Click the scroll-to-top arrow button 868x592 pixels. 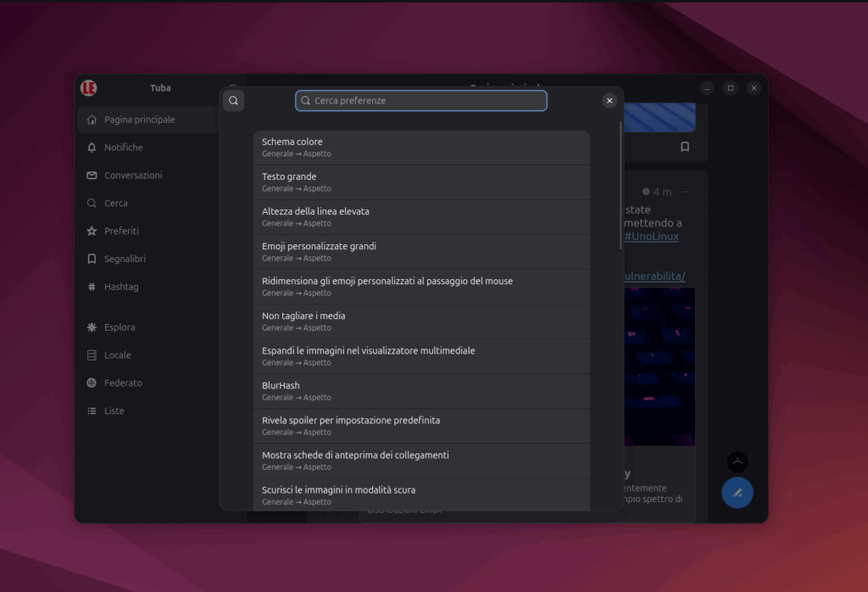point(737,462)
